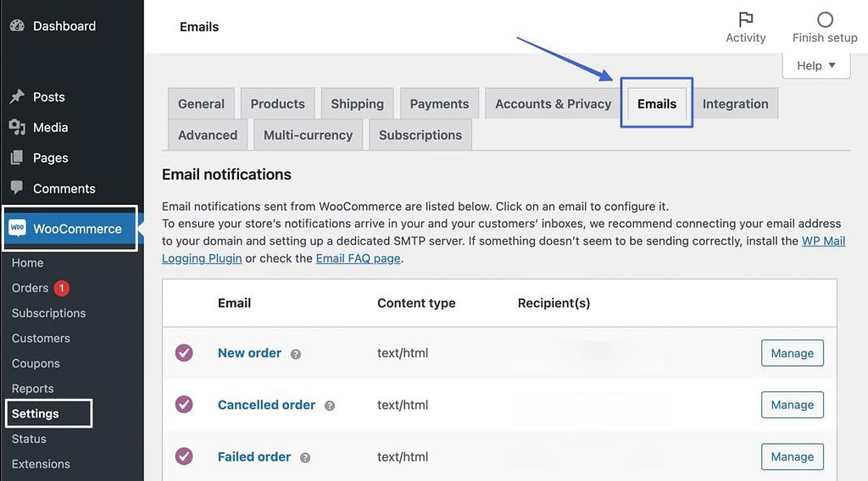Open the Multi-currency tab
Viewport: 868px width, 481px height.
308,135
